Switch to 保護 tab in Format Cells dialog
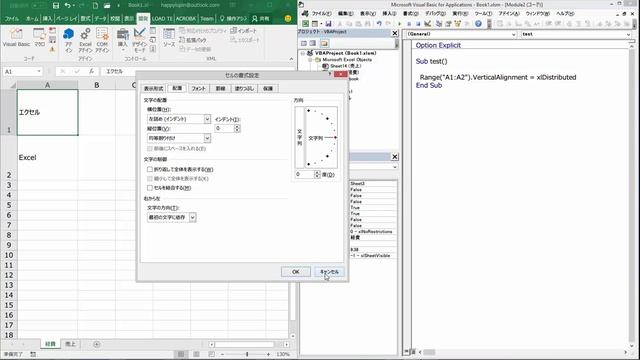640x360 pixels. [268, 88]
